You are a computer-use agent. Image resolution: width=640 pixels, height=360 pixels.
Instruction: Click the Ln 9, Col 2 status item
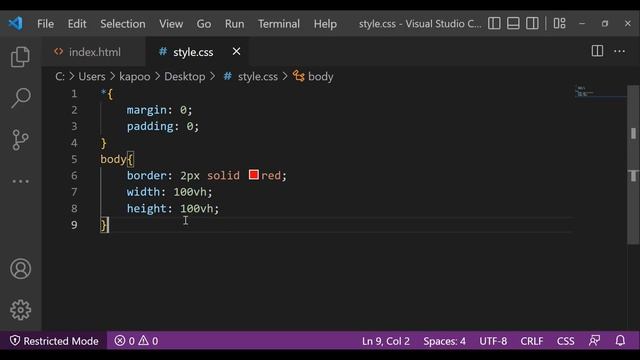click(386, 341)
